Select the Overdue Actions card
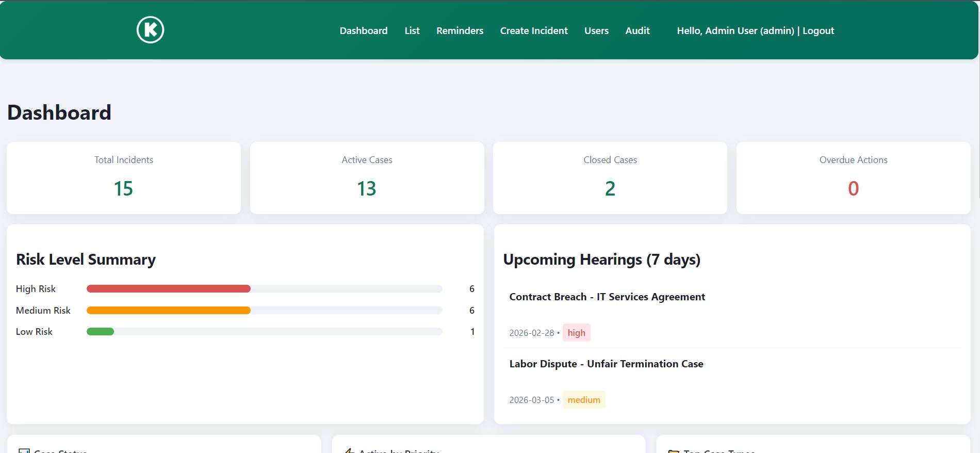 (853, 178)
